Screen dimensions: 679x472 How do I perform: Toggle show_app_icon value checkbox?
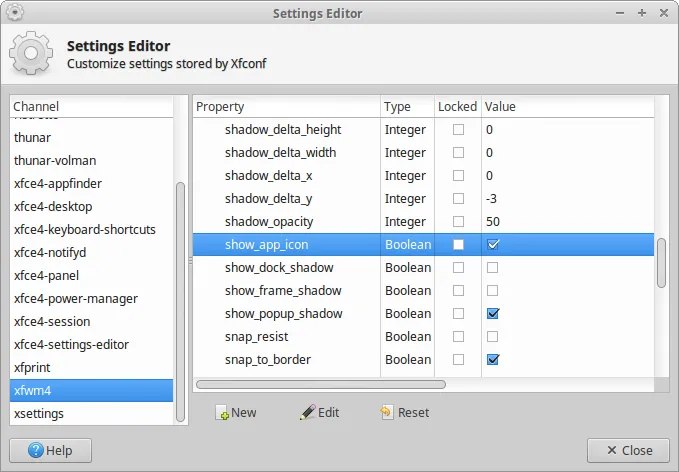[x=493, y=245]
